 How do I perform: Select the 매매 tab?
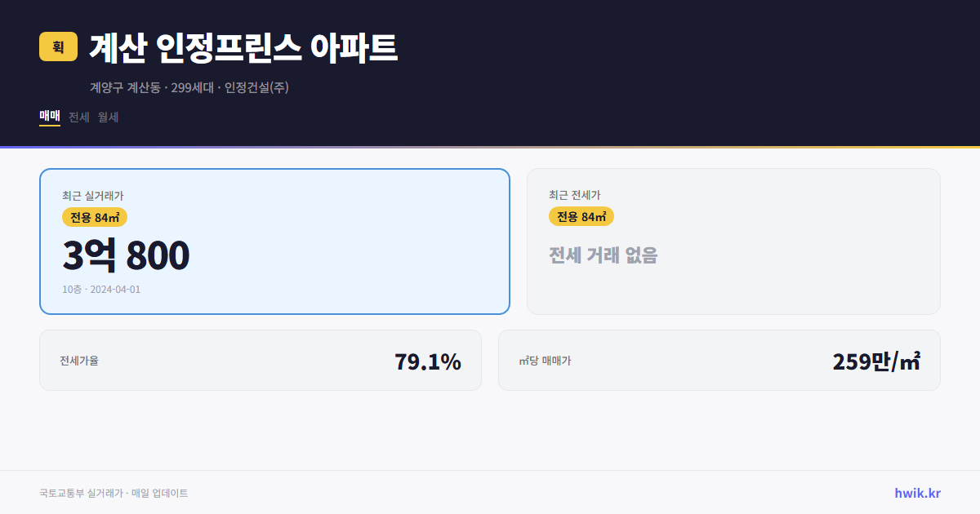(48, 117)
